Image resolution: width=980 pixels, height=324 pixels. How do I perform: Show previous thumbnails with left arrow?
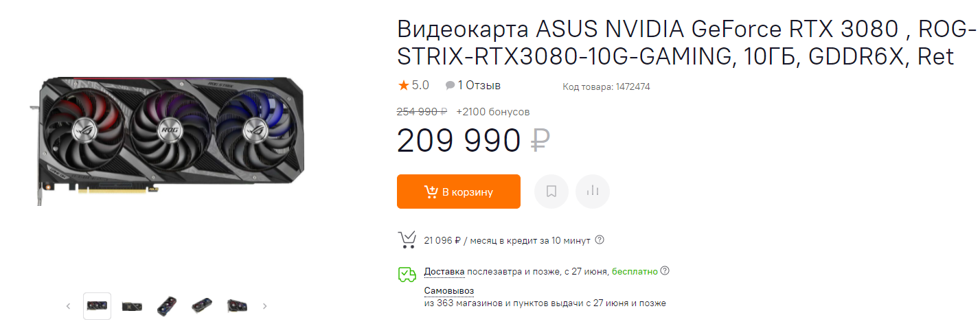[x=68, y=306]
